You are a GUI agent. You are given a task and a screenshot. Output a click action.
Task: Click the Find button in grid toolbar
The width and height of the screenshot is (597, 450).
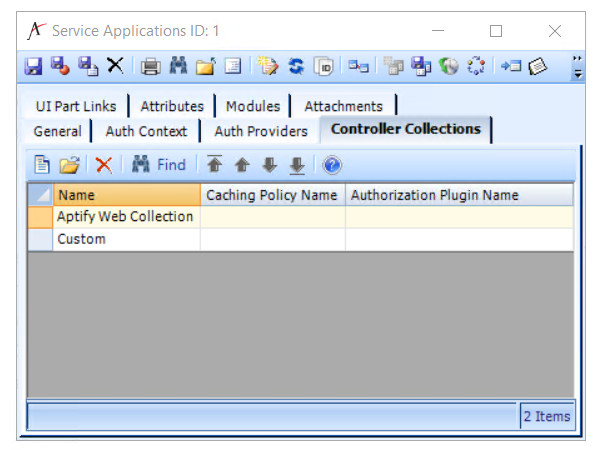pos(159,165)
